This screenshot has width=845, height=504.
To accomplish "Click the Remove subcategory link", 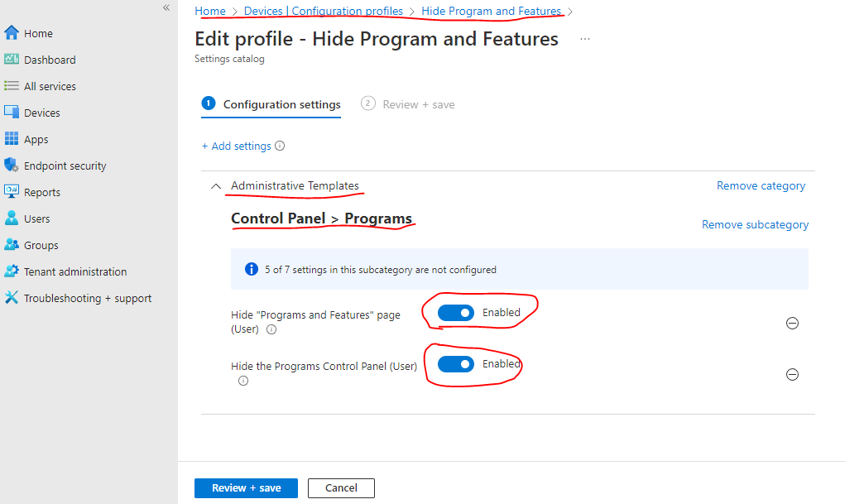I will pyautogui.click(x=755, y=224).
